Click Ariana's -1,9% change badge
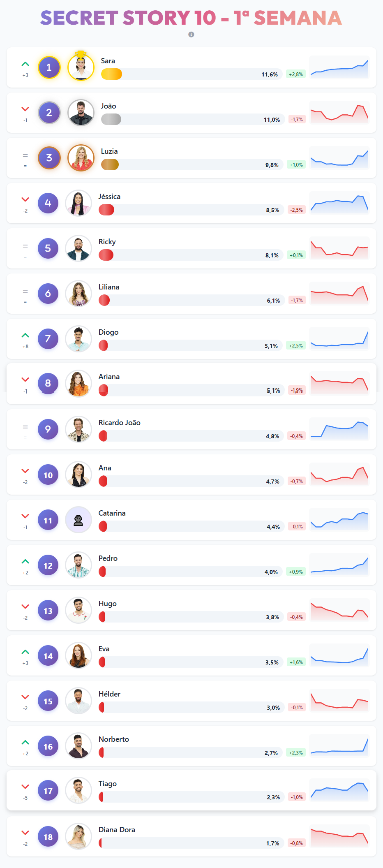This screenshot has height=868, width=383. 297,390
